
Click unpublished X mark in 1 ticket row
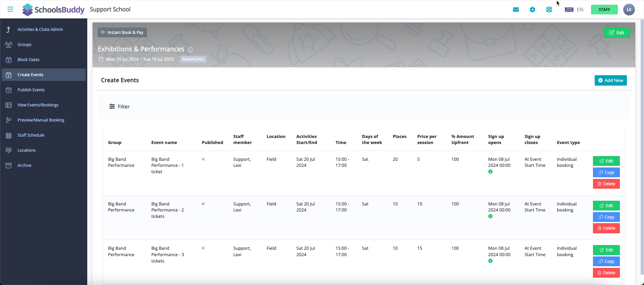click(x=203, y=159)
